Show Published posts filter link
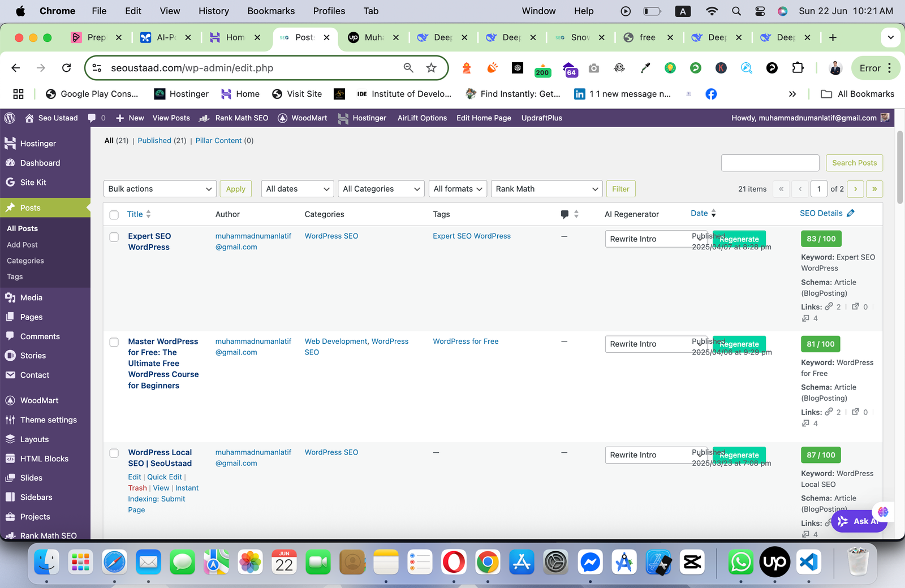905x588 pixels. [x=154, y=141]
